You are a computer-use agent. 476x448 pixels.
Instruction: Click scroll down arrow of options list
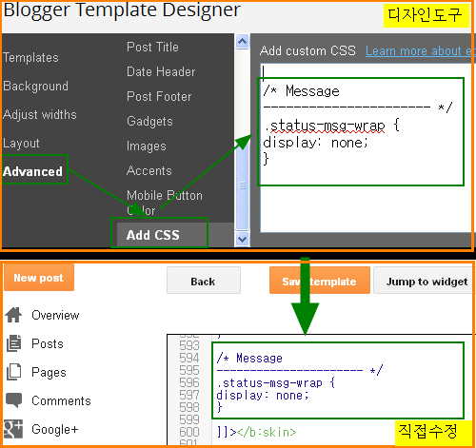(243, 239)
